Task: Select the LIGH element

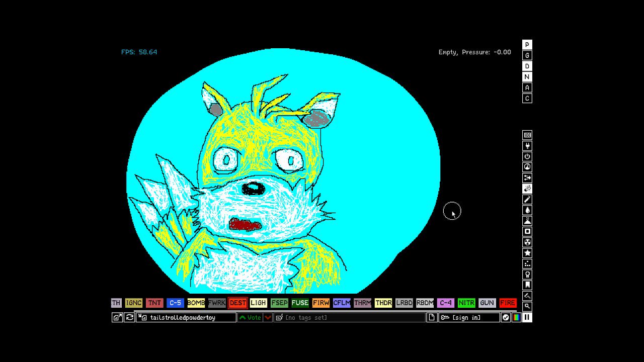Action: tap(259, 303)
